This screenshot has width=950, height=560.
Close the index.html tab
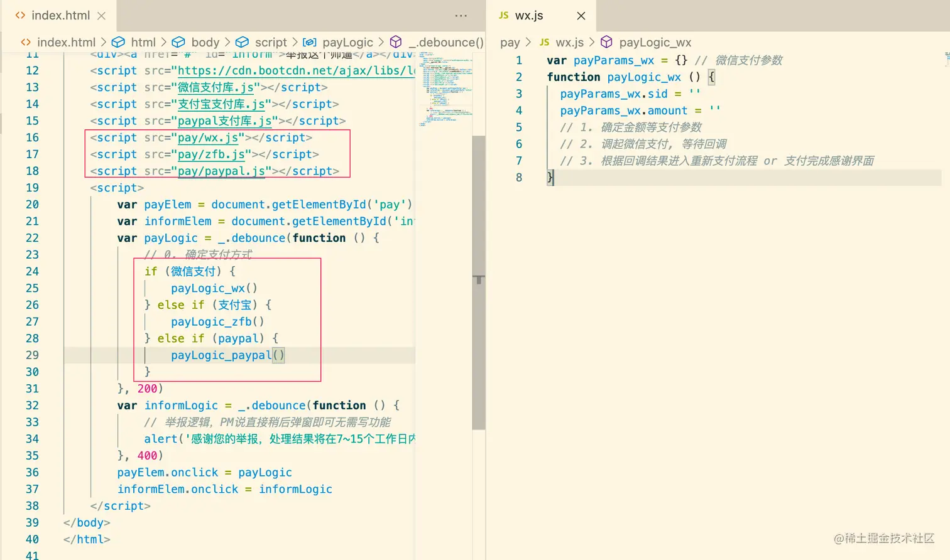[x=102, y=16]
